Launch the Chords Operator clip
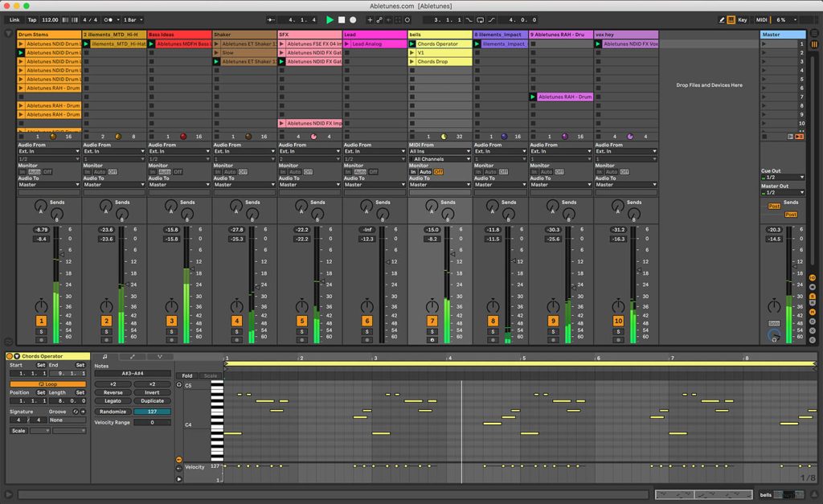 (413, 43)
